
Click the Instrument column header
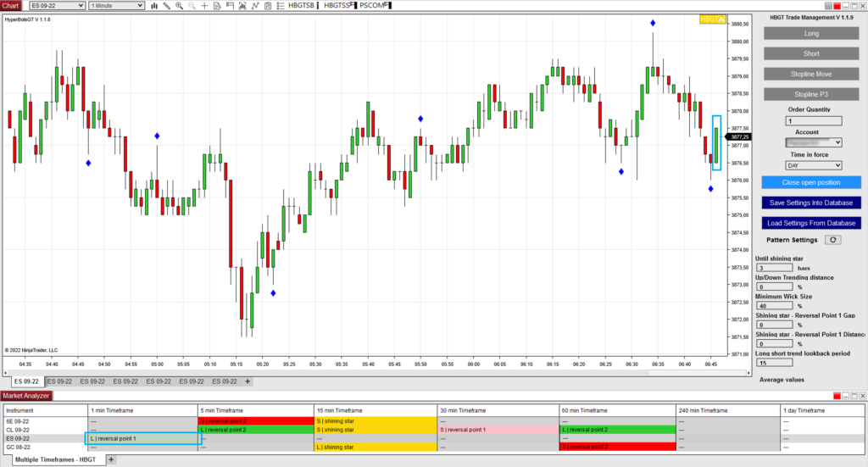tap(46, 410)
